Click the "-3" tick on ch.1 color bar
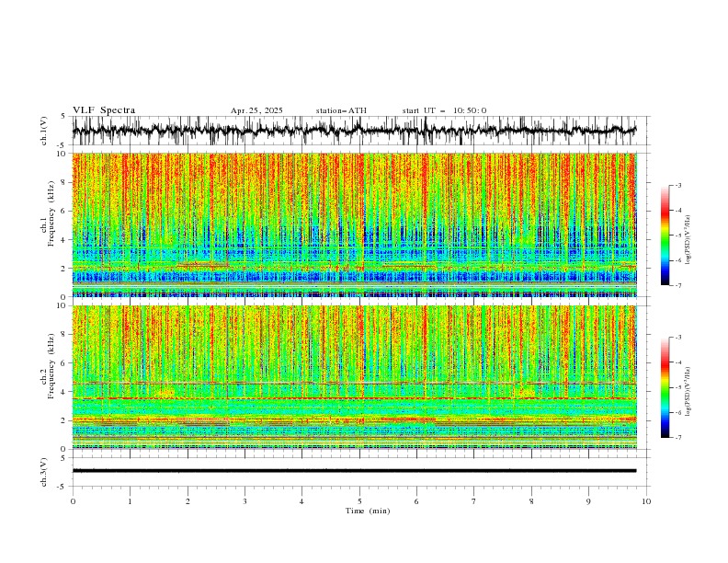Viewport: 728px width, 563px height. [678, 185]
